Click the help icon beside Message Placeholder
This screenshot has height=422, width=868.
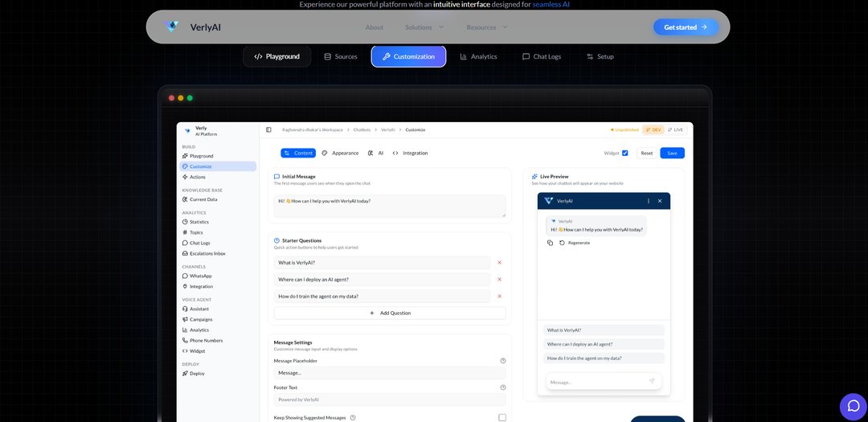click(x=503, y=361)
